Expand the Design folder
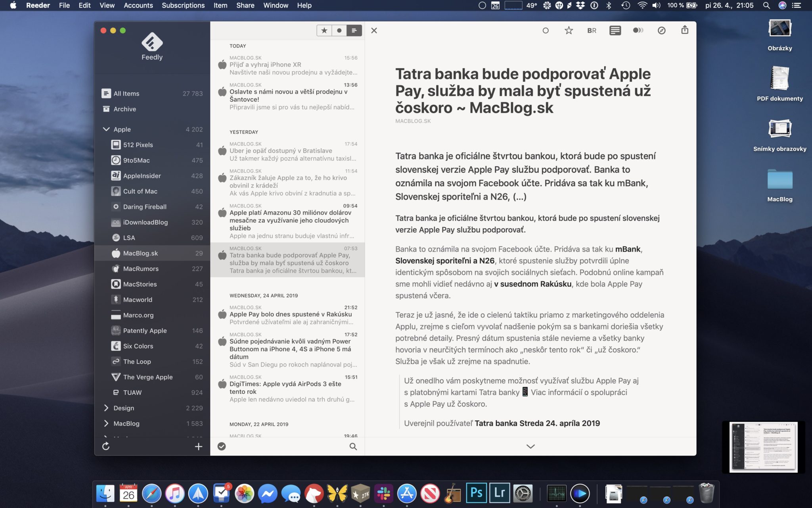Image resolution: width=812 pixels, height=508 pixels. 106,408
